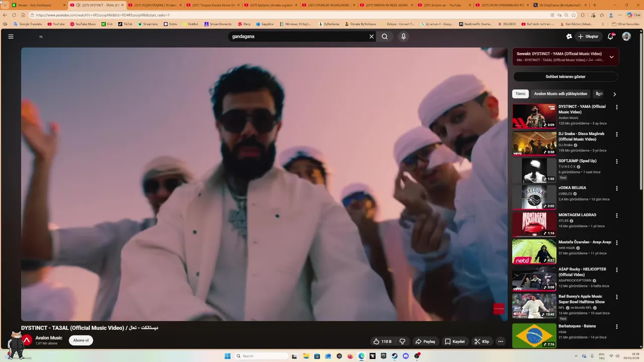Open Barbatuques - Baiana video title
This screenshot has height=362, width=644.
577,326
